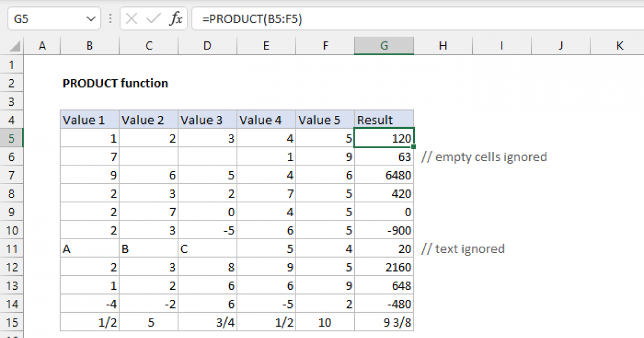Select the empty cell C6
Screen dimensions: 644x338
pos(148,156)
